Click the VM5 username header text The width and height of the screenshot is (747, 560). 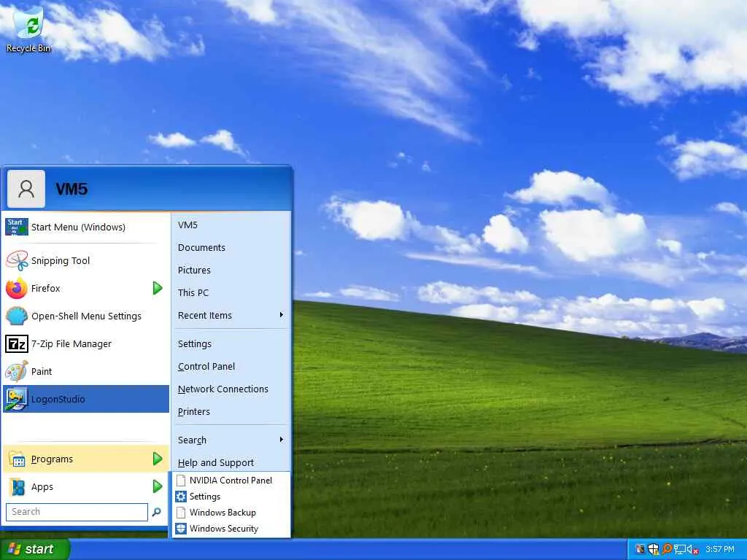coord(71,189)
